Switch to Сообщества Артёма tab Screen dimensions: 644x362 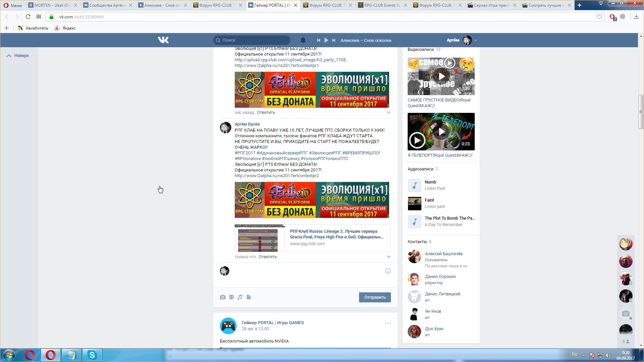(107, 5)
